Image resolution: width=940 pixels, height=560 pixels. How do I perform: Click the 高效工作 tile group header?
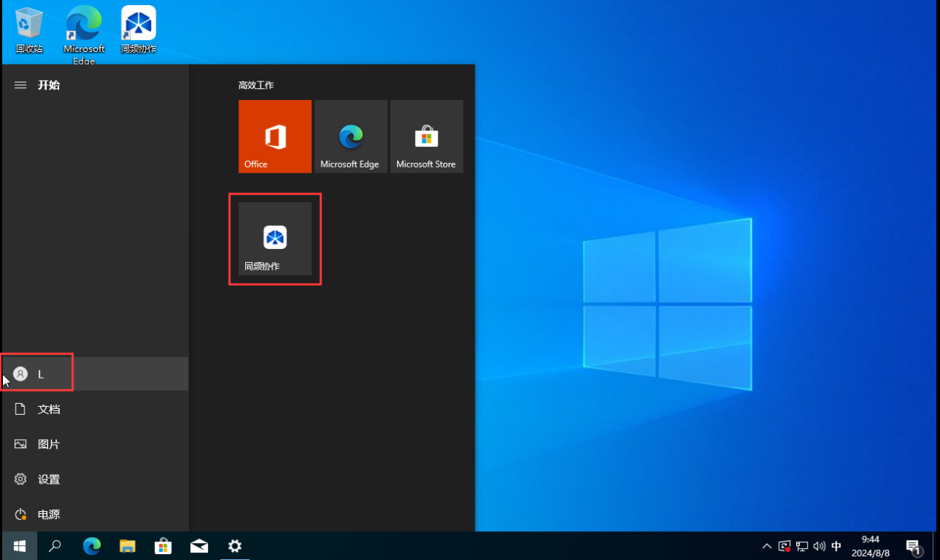click(x=256, y=85)
